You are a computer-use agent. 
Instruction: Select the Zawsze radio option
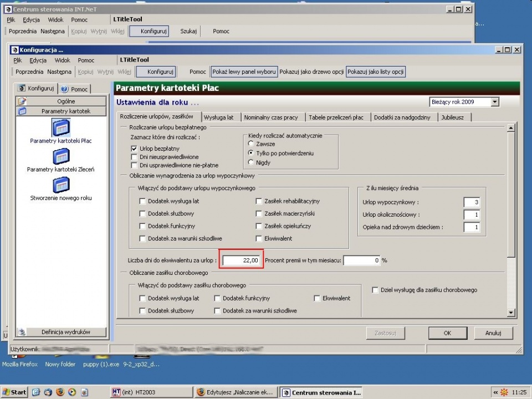coord(250,144)
